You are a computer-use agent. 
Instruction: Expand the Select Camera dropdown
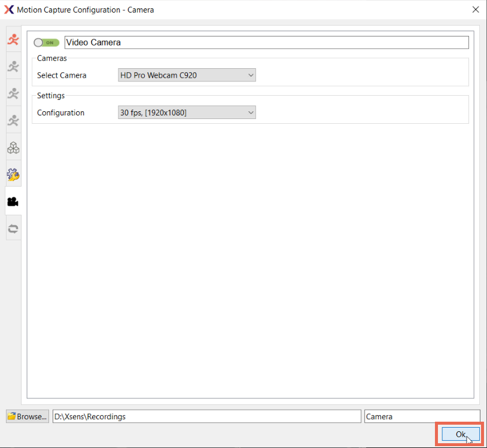pos(187,75)
